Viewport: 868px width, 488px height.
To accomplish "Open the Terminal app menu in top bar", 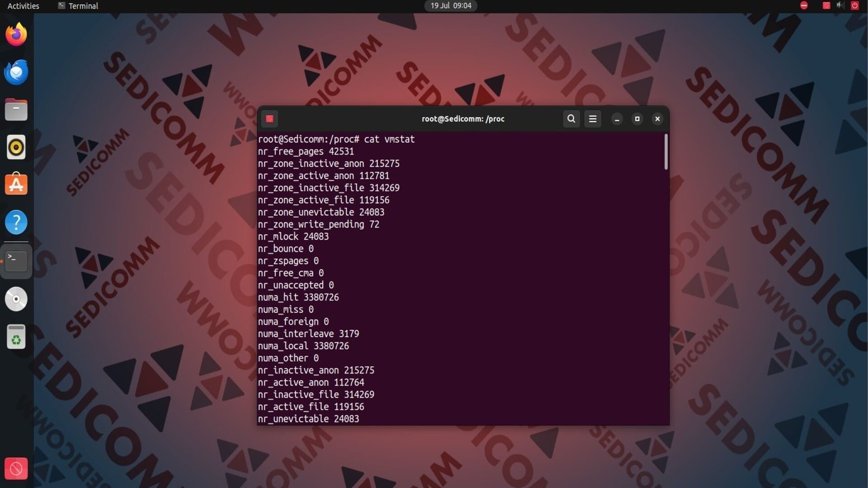I will [x=78, y=6].
